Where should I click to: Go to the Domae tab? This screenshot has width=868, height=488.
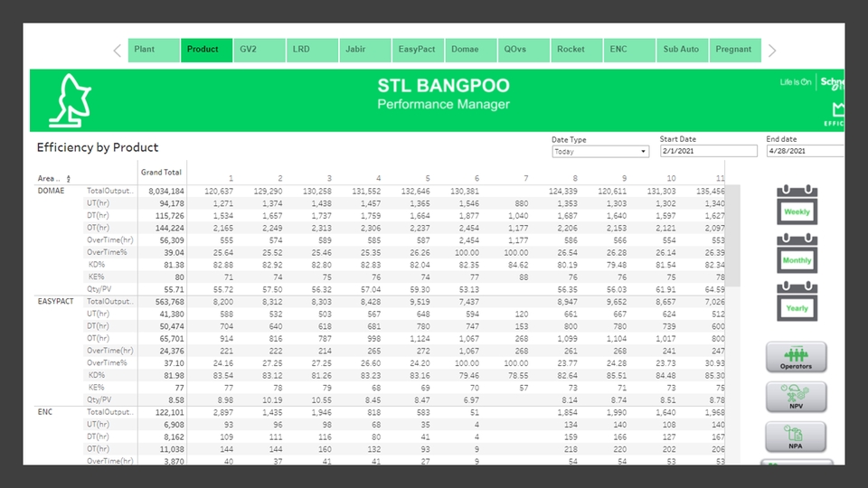click(x=471, y=50)
